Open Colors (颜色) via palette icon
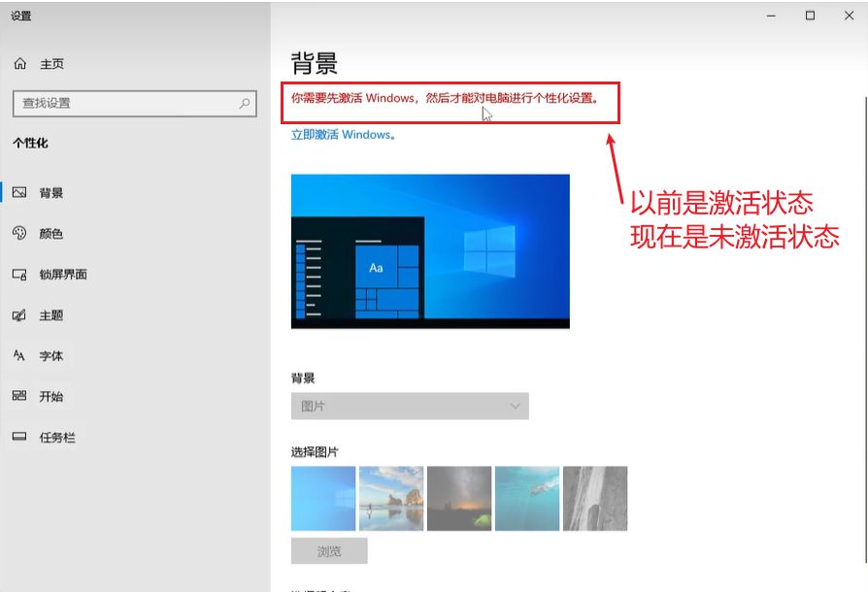 [19, 234]
